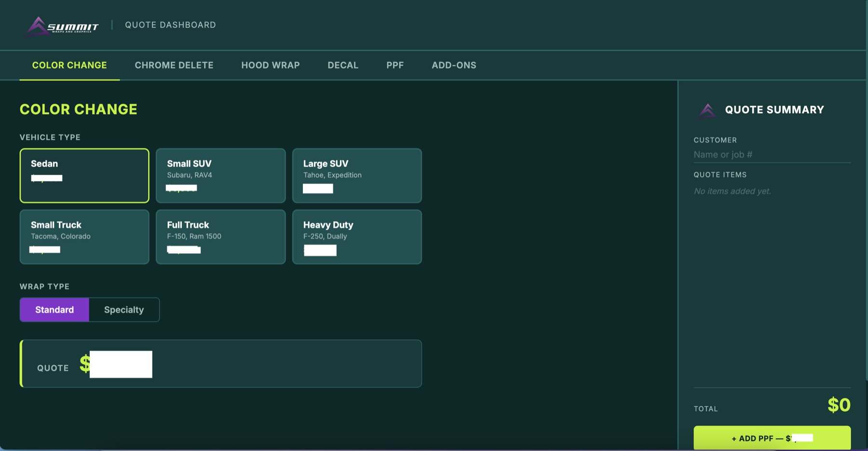
Task: Select the Heavy Duty vehicle card
Action: coord(357,237)
